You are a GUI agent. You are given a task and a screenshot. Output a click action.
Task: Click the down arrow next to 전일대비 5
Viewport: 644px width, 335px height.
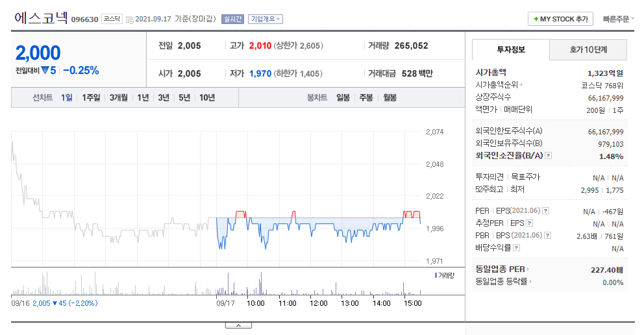(x=45, y=70)
